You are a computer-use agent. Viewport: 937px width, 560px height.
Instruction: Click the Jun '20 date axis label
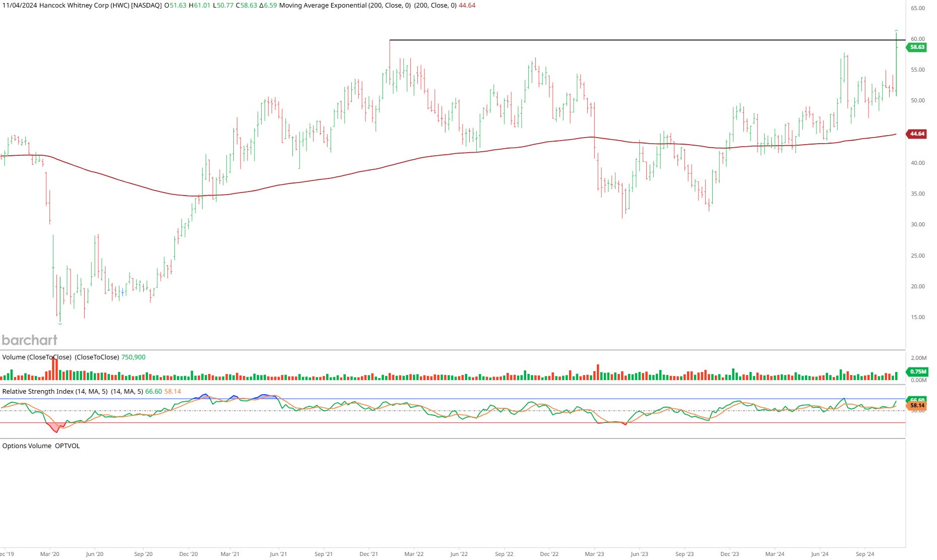(x=94, y=554)
